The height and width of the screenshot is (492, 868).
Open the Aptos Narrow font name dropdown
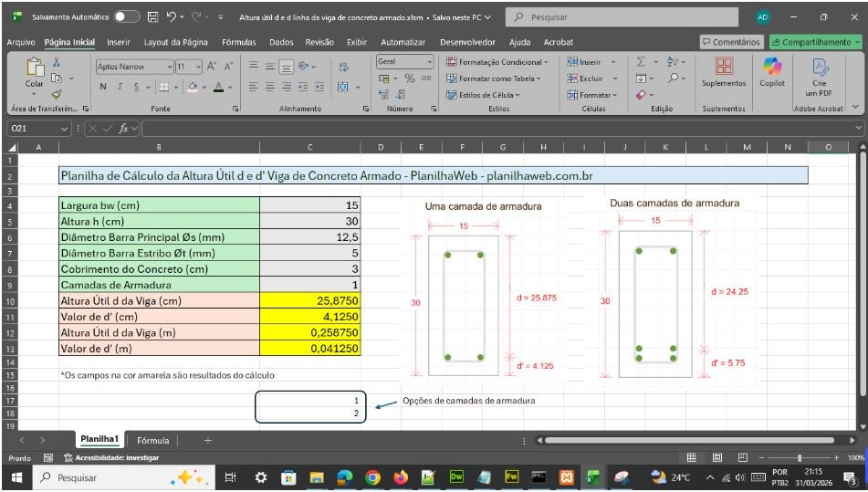pos(169,66)
